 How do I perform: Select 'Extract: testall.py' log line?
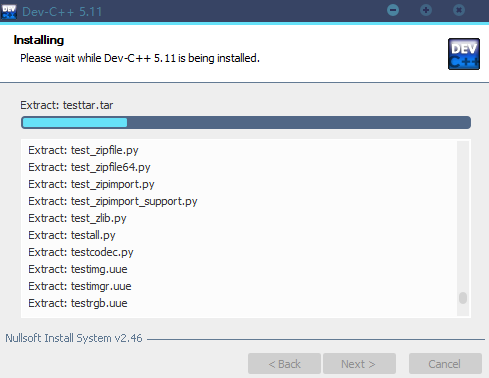click(72, 235)
